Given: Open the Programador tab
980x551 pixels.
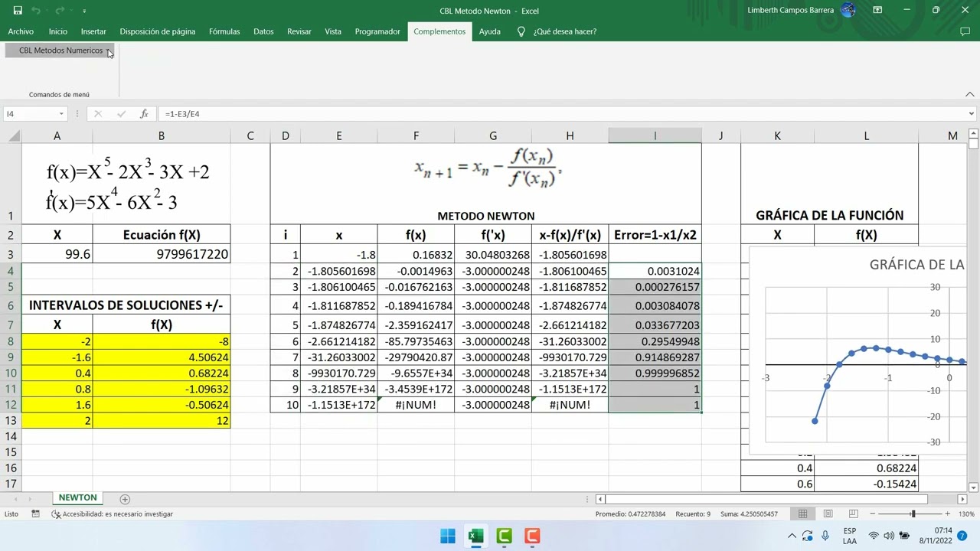Looking at the screenshot, I should pyautogui.click(x=377, y=31).
